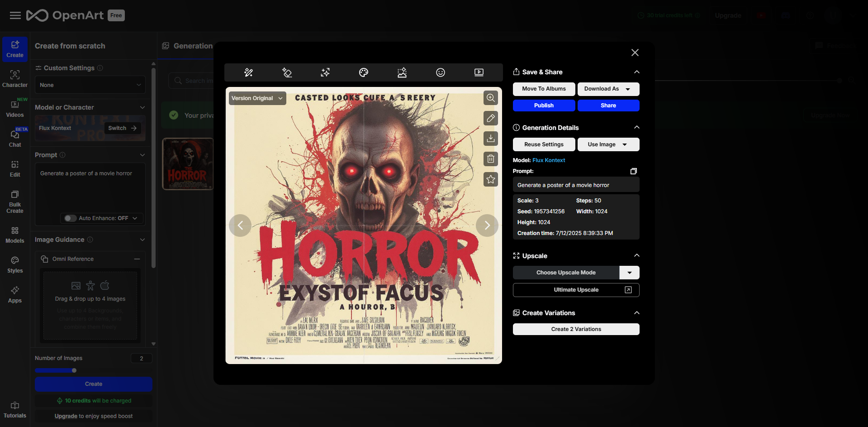Click Create 2 Variations
Image resolution: width=868 pixels, height=427 pixels.
click(576, 329)
